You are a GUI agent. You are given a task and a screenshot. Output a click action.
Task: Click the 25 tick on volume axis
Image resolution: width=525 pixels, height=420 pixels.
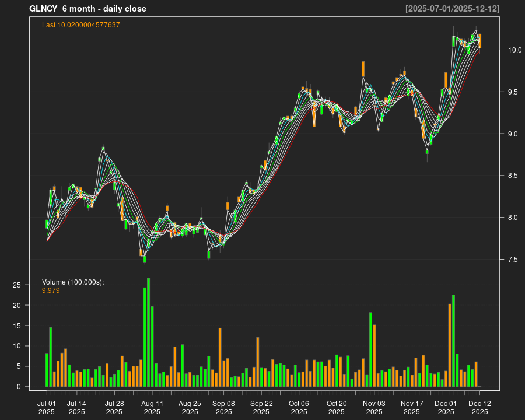pyautogui.click(x=17, y=285)
